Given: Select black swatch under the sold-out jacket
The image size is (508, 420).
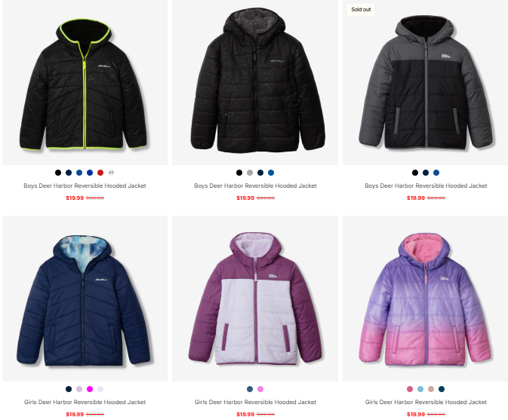Looking at the screenshot, I should point(415,173).
